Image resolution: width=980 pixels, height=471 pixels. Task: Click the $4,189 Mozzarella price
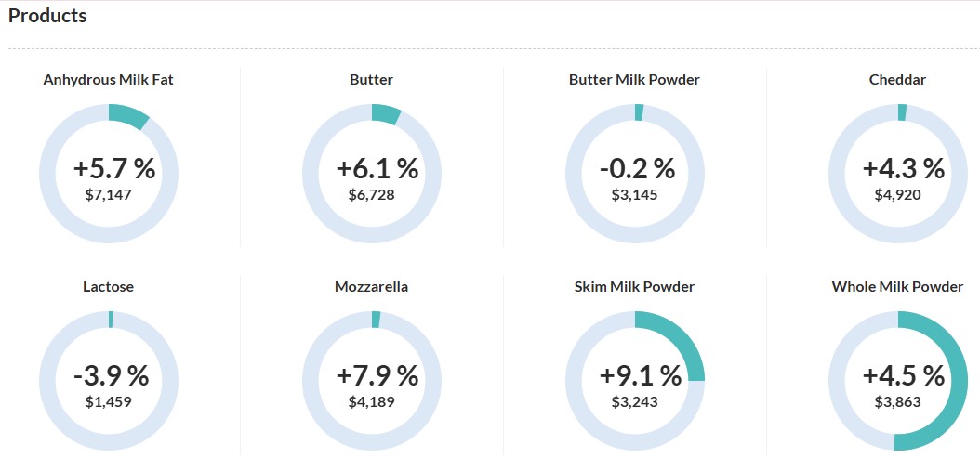point(371,402)
